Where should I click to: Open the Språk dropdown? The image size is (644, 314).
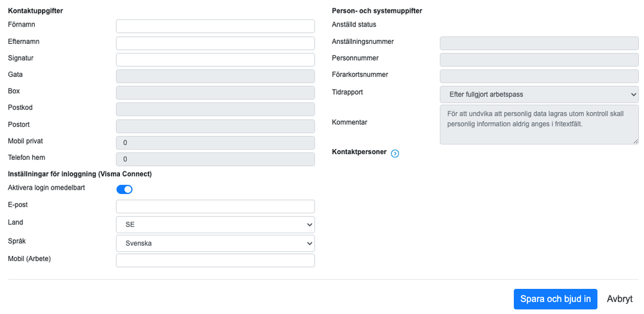click(215, 243)
